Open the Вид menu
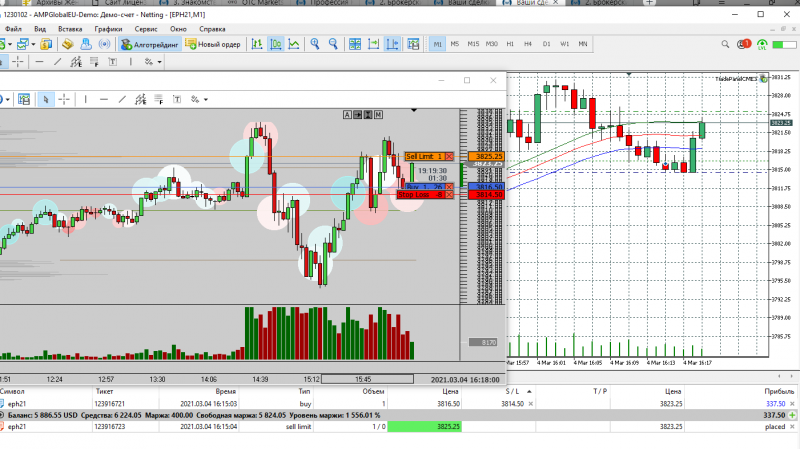Screen dimensions: 800x449 pyautogui.click(x=40, y=29)
